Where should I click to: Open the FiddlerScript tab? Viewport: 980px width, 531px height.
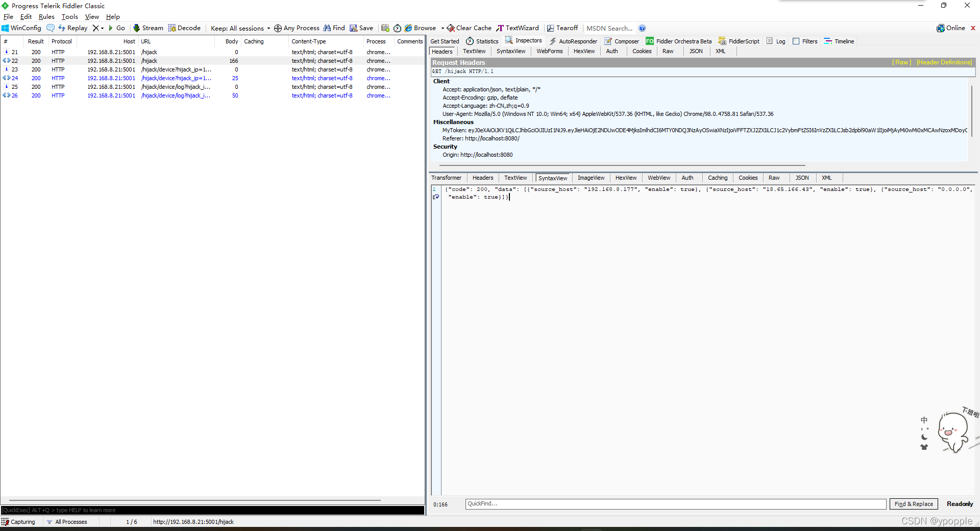(x=739, y=41)
